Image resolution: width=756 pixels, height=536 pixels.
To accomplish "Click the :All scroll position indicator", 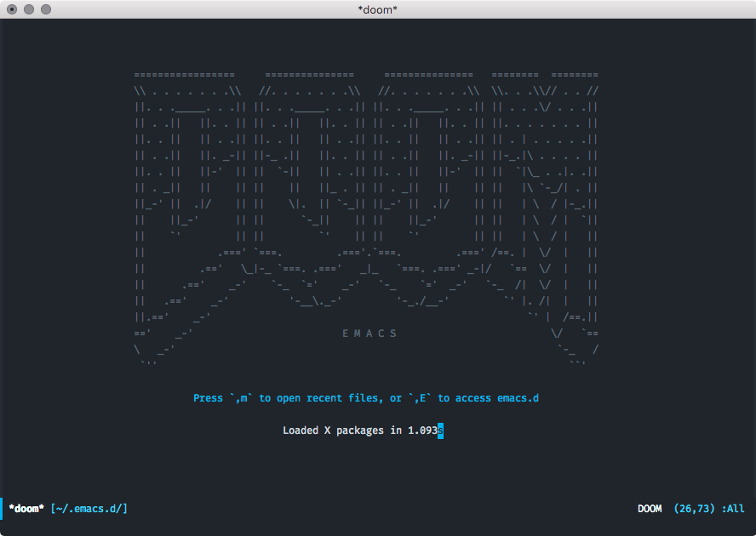I will click(x=733, y=509).
